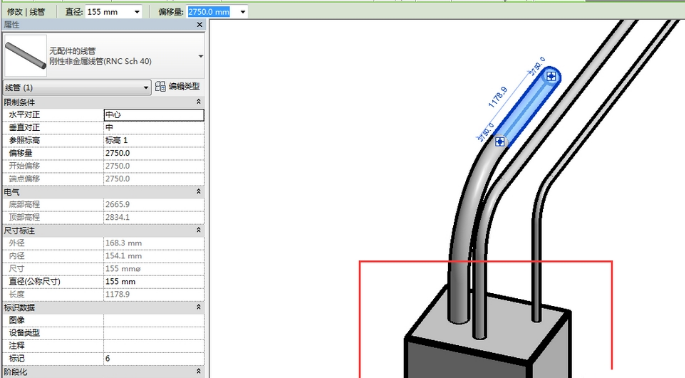Click the 偏移量 property value 2750.0
This screenshot has width=685, height=378.
tap(154, 153)
